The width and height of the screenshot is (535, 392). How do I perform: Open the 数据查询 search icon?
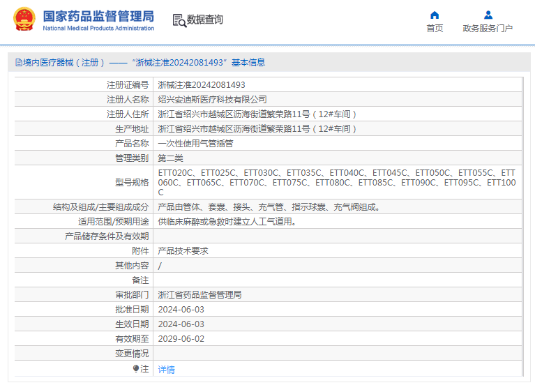coord(179,20)
